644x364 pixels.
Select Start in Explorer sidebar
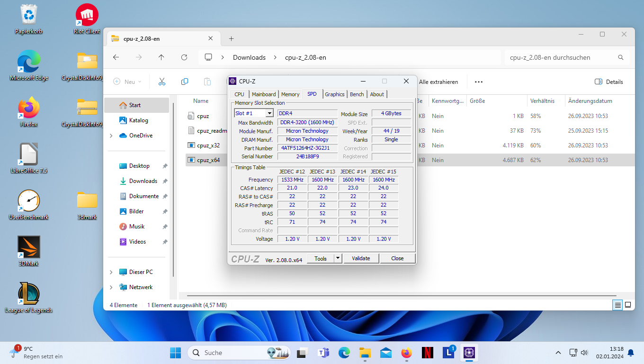pyautogui.click(x=136, y=105)
